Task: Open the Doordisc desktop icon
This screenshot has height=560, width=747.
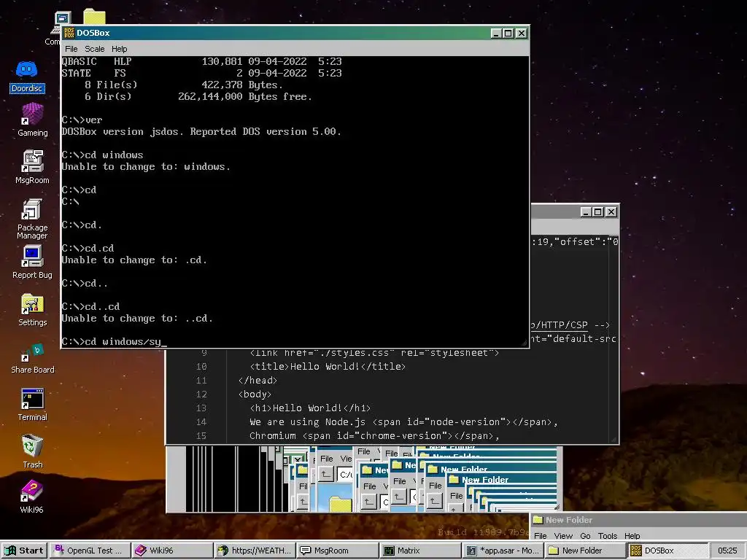Action: pyautogui.click(x=27, y=76)
